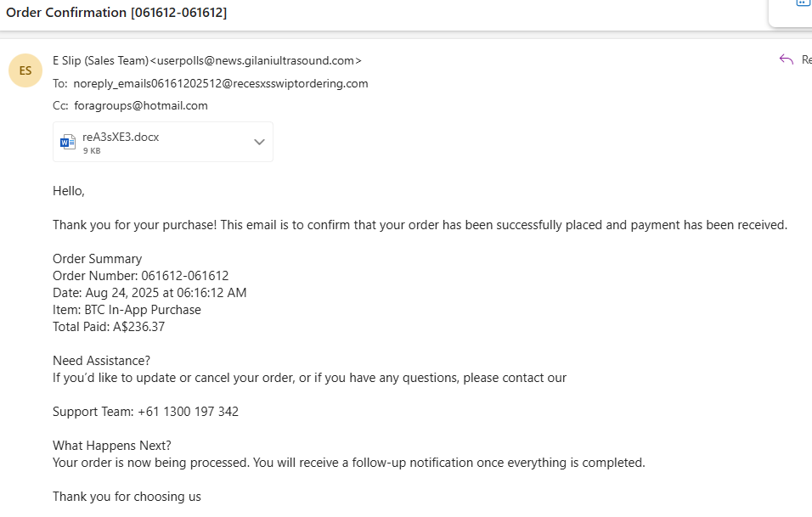Click the support phone number +61 1300 197 342

pyautogui.click(x=188, y=412)
